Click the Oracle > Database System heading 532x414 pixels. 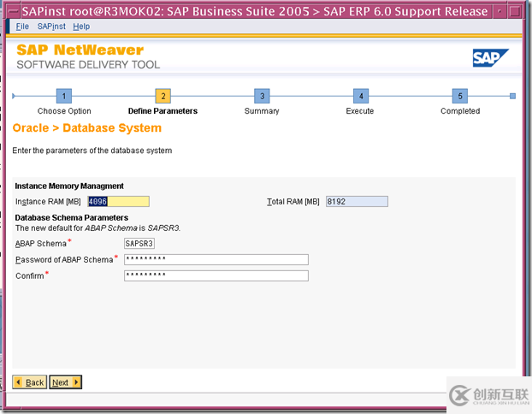pyautogui.click(x=87, y=128)
